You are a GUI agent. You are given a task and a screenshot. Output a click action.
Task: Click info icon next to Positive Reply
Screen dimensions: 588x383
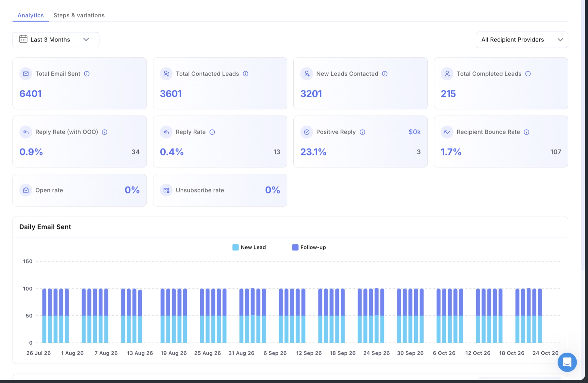coord(362,132)
